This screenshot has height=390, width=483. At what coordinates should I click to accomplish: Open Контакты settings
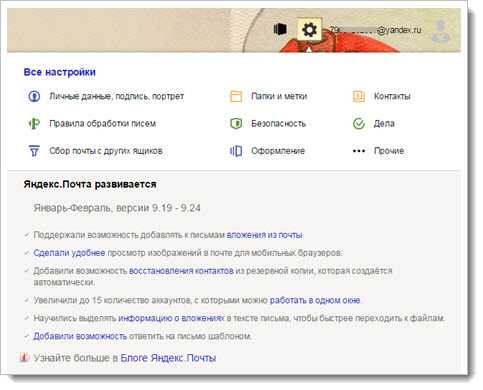tap(392, 96)
